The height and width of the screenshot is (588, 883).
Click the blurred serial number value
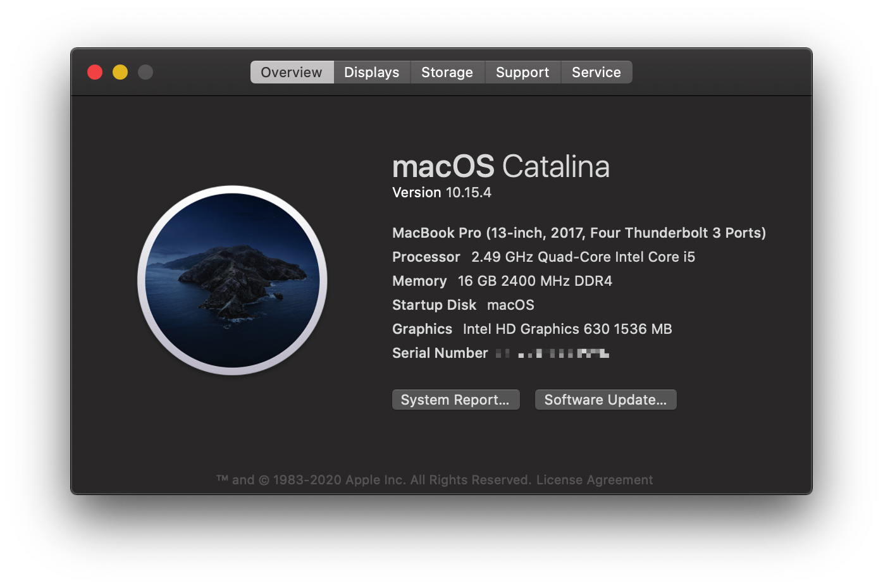coord(552,353)
